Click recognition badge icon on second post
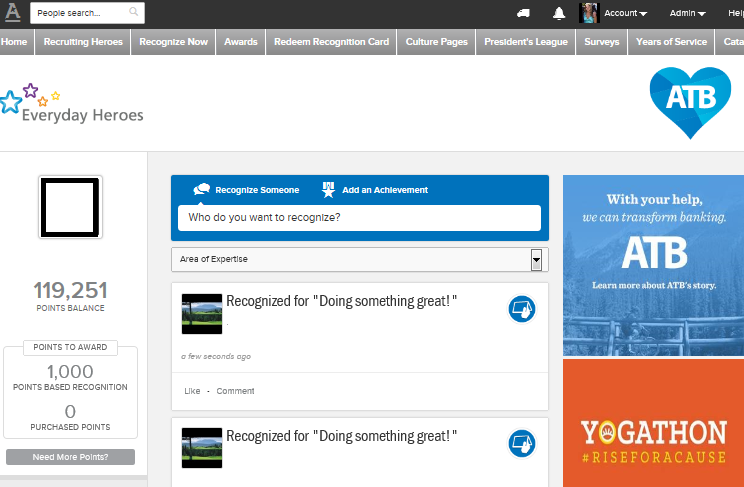The height and width of the screenshot is (487, 744). pos(522,442)
